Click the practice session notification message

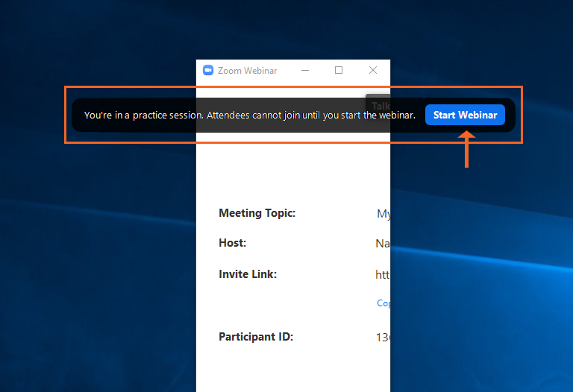tap(249, 116)
